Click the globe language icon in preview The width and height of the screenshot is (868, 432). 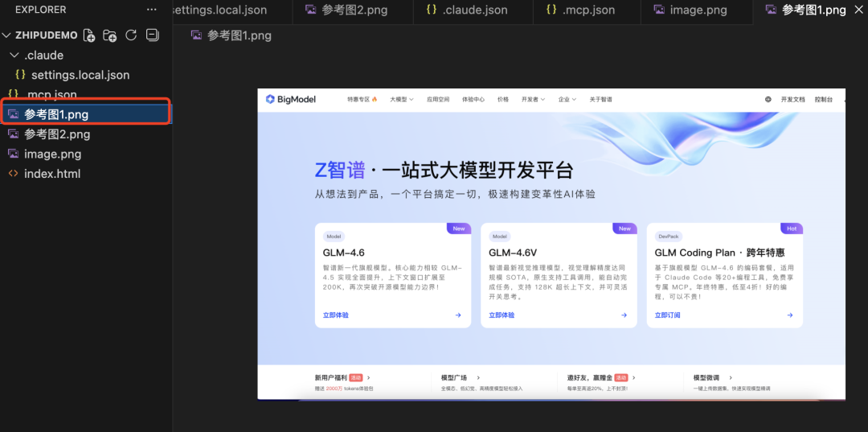tap(768, 100)
